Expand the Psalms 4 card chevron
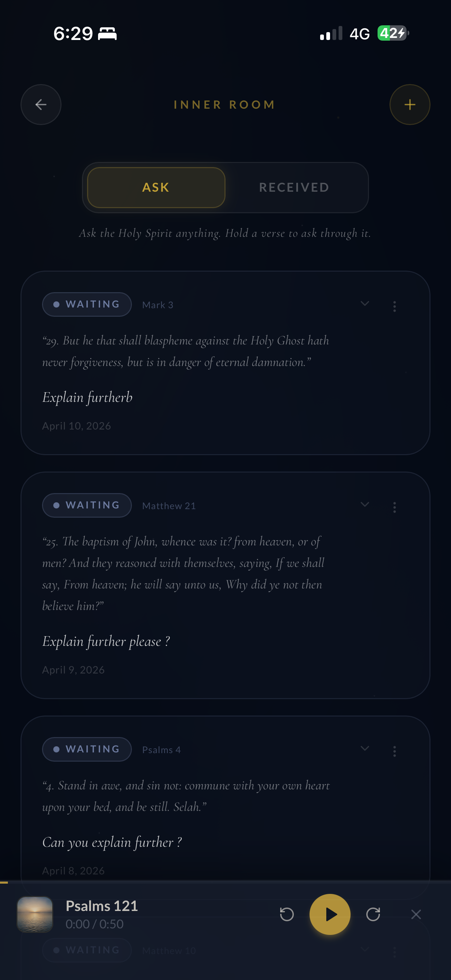 point(365,748)
